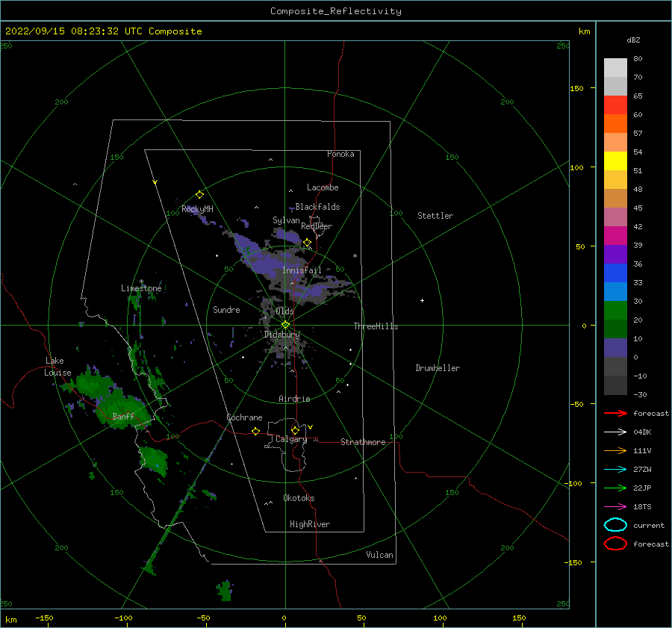Click white plus marker west of Drumheller

[x=422, y=300]
